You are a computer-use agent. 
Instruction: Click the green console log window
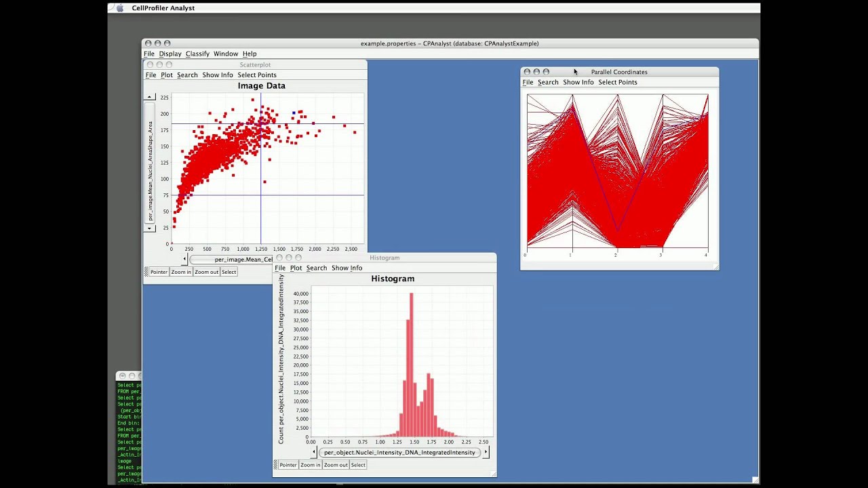(129, 431)
